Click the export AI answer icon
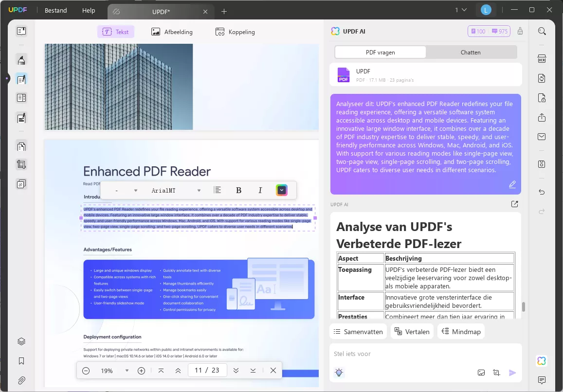This screenshot has height=392, width=563. click(514, 204)
